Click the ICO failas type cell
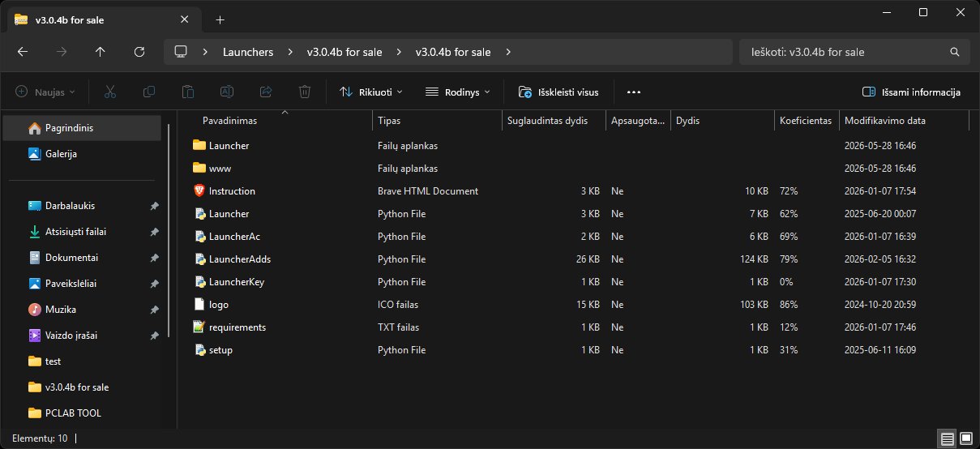Viewport: 980px width, 449px height. coord(398,305)
